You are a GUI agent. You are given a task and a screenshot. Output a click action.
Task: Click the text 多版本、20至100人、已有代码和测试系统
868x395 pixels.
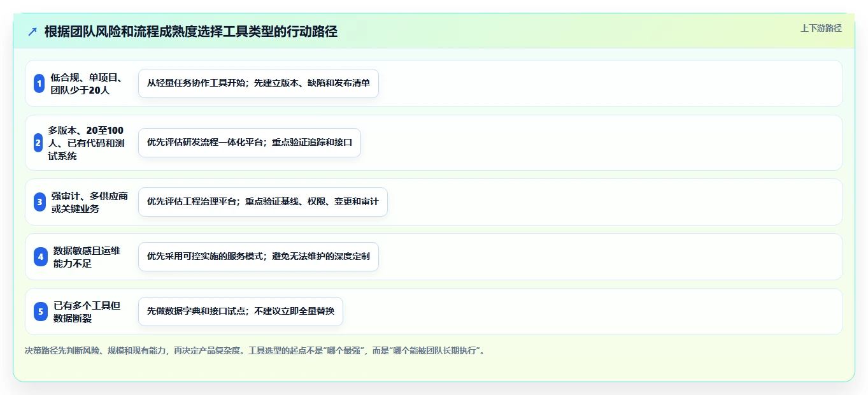[x=86, y=143]
